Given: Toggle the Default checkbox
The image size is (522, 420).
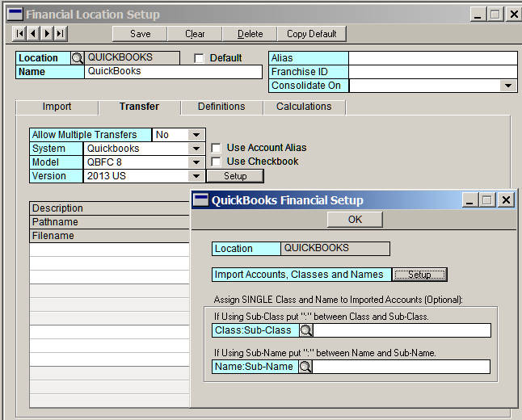Looking at the screenshot, I should coord(199,58).
